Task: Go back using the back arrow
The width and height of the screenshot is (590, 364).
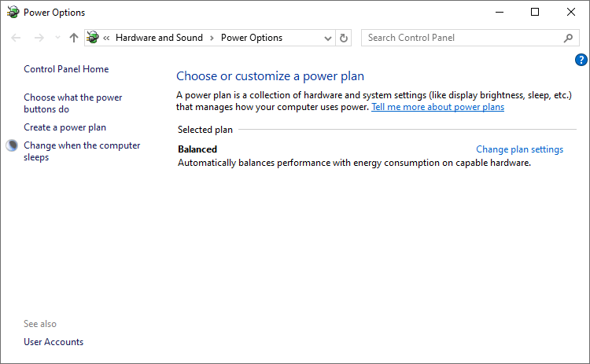Action: (16, 38)
